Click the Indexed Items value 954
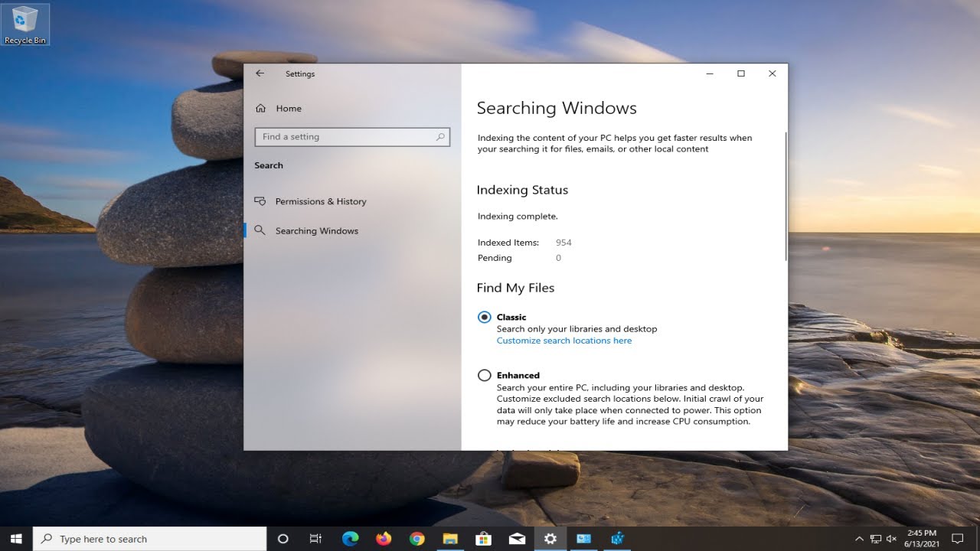The image size is (980, 551). [563, 243]
